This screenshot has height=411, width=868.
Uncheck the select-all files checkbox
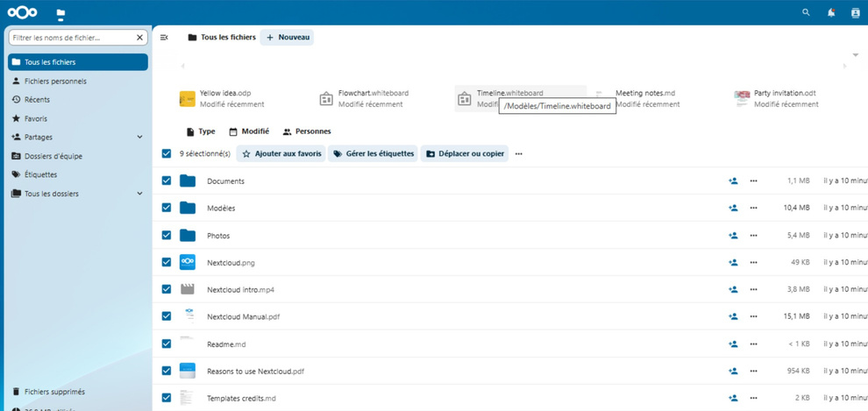click(x=167, y=153)
